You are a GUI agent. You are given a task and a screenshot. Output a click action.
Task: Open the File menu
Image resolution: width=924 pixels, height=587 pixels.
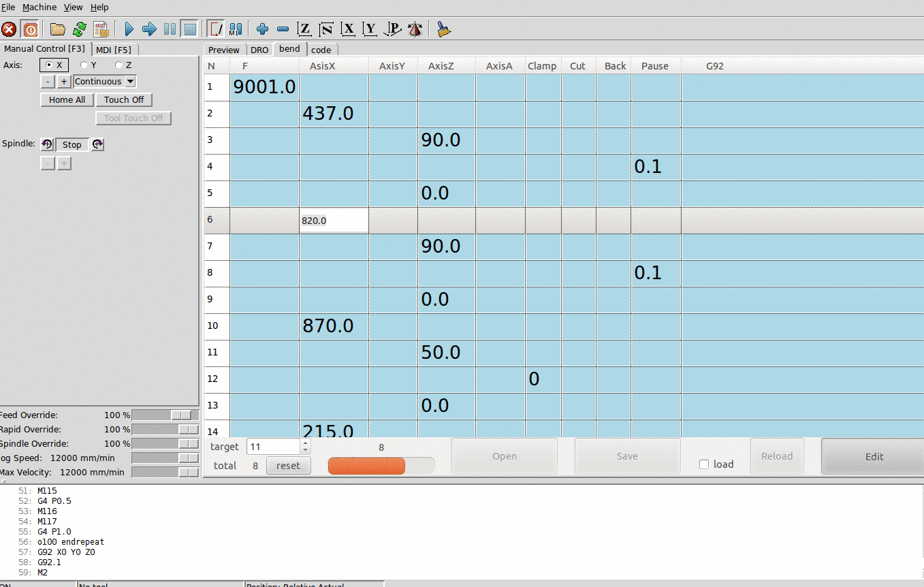[x=8, y=7]
